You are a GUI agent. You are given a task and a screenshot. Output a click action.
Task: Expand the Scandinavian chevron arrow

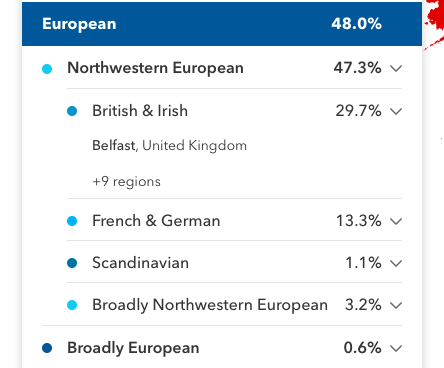click(x=396, y=263)
